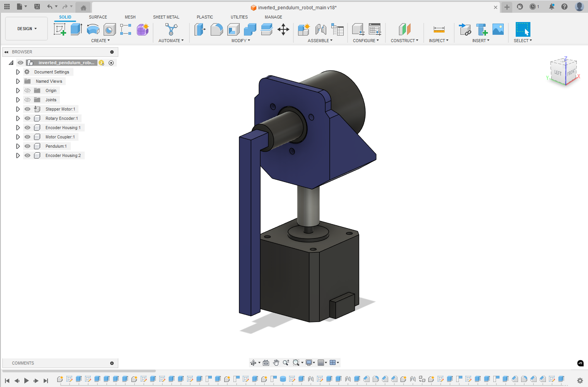Click the ViewCube LEFT face

coord(557,73)
